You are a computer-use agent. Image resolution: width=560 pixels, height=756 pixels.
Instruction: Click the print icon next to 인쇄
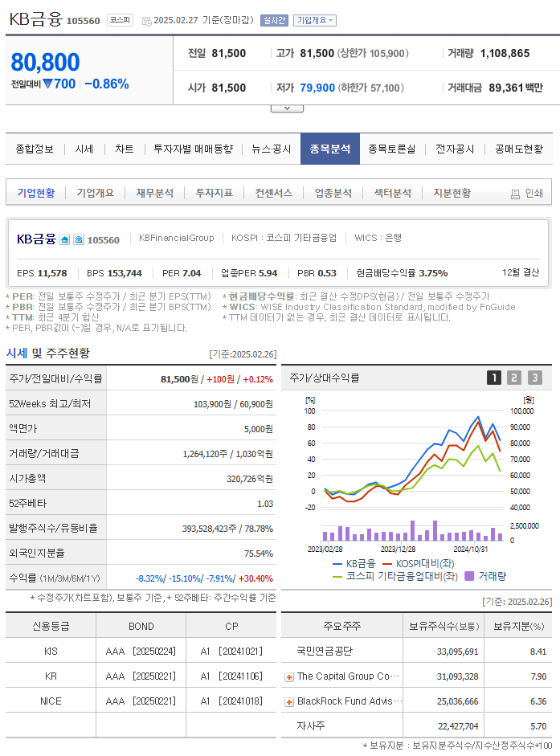coord(515,194)
